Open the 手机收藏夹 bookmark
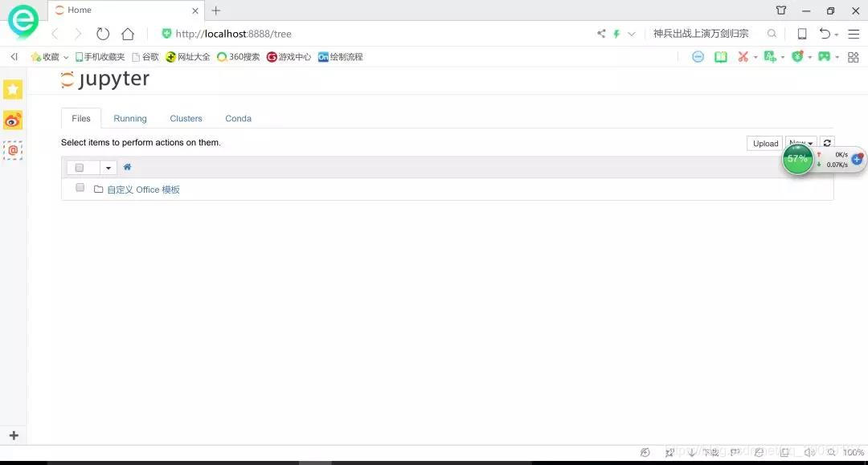Image resolution: width=868 pixels, height=465 pixels. coord(100,57)
